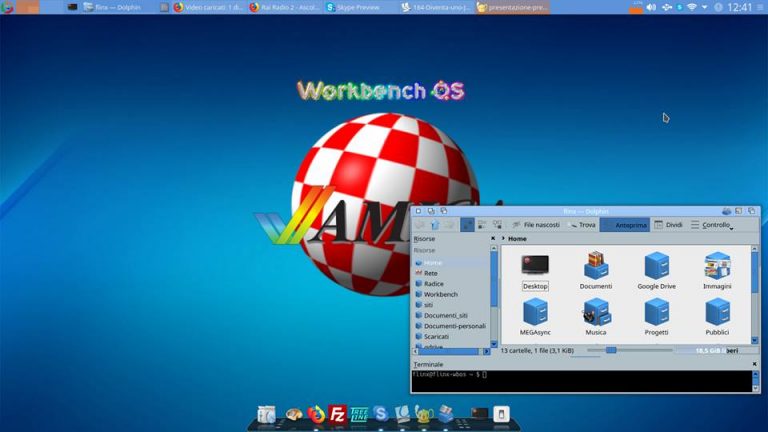Open Firefox from the dock
Screen dimensions: 768x432
coord(317,414)
